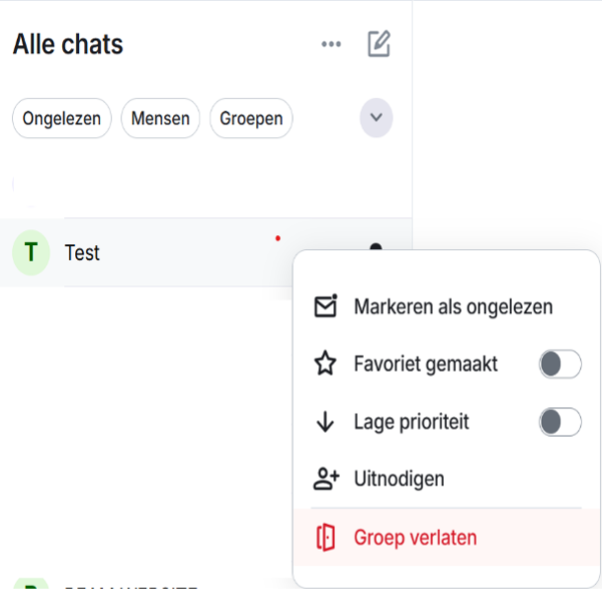The width and height of the screenshot is (605, 592).
Task: Start a new chat with compose icon
Action: [x=378, y=44]
